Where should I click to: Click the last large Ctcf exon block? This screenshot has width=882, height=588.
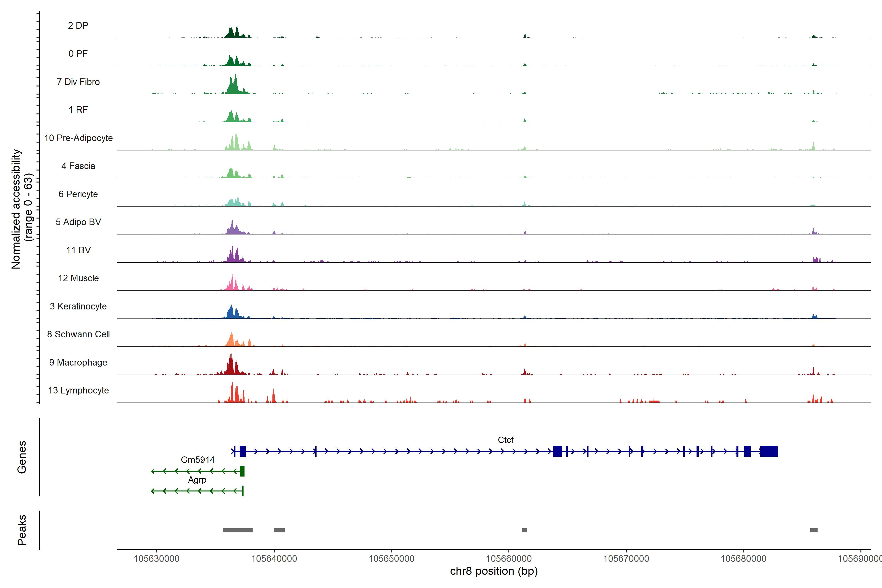tap(769, 451)
